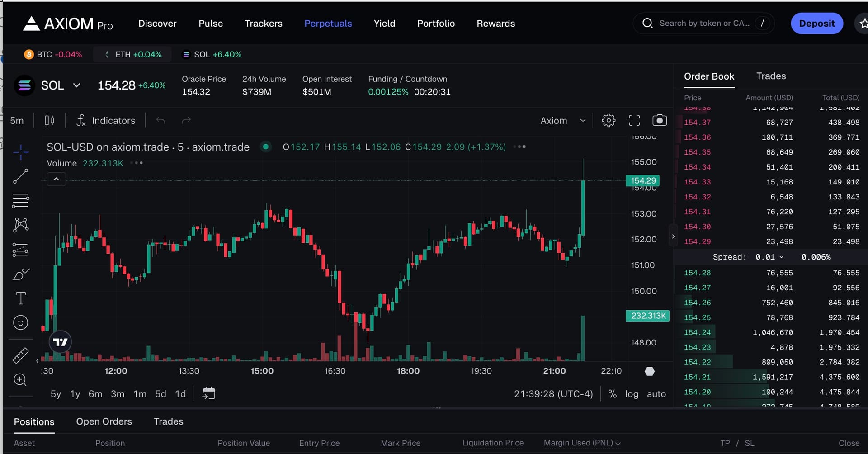
Task: Open the Perpetuals page
Action: click(328, 24)
